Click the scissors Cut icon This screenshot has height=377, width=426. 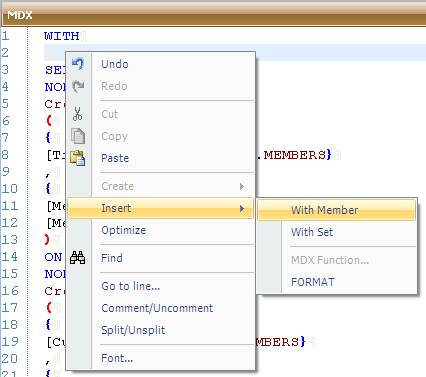78,114
